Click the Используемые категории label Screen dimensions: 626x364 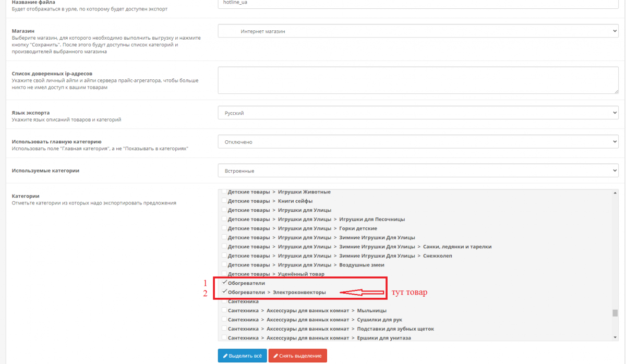coord(45,171)
